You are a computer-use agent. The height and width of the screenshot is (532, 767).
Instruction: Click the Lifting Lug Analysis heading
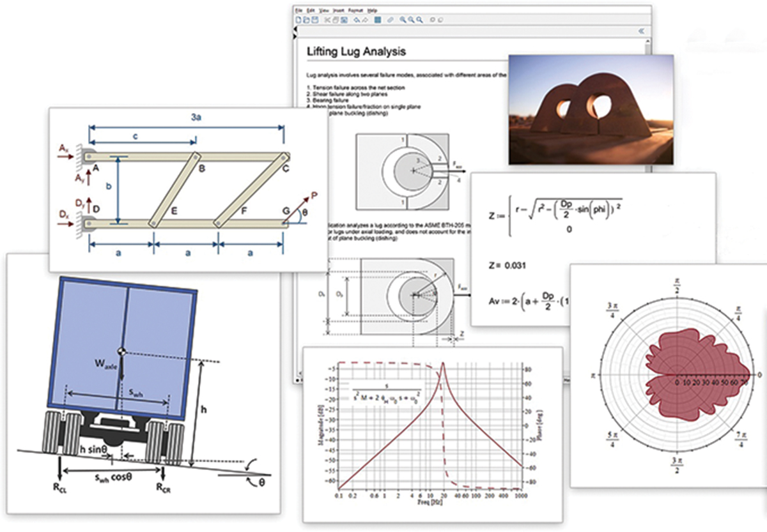[x=356, y=51]
